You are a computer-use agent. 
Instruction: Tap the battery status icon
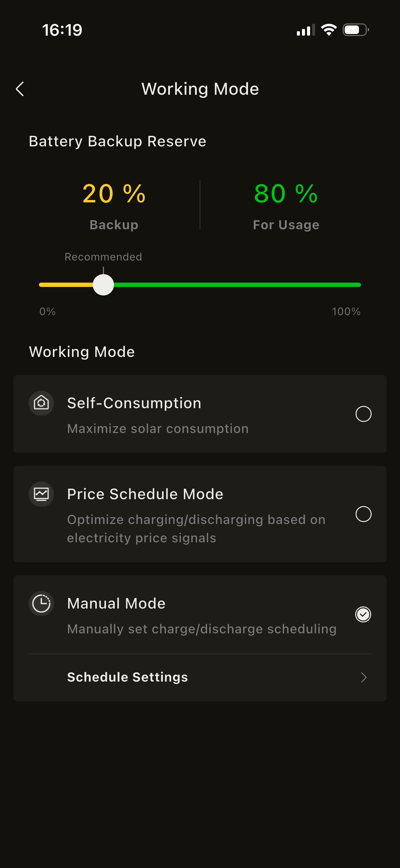[356, 30]
